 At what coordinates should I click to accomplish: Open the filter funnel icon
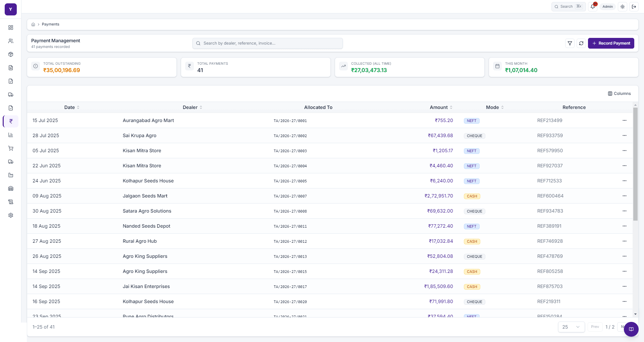(x=570, y=43)
